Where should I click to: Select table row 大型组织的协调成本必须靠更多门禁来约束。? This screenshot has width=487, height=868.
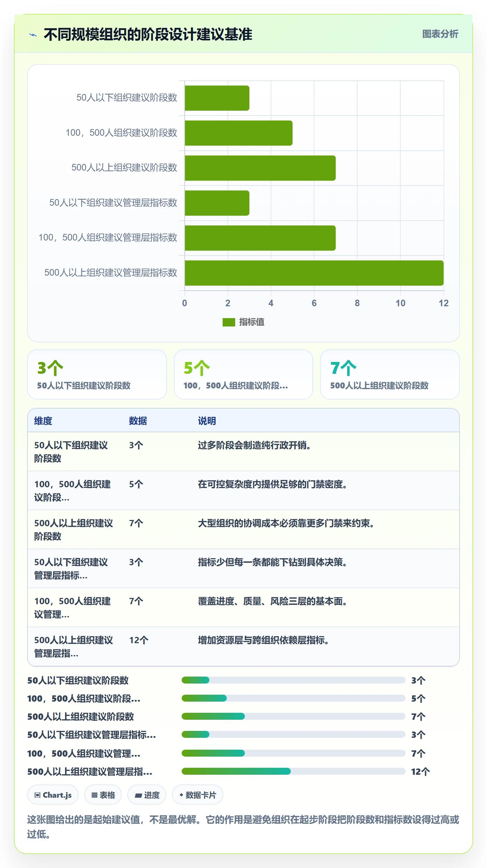tap(243, 530)
